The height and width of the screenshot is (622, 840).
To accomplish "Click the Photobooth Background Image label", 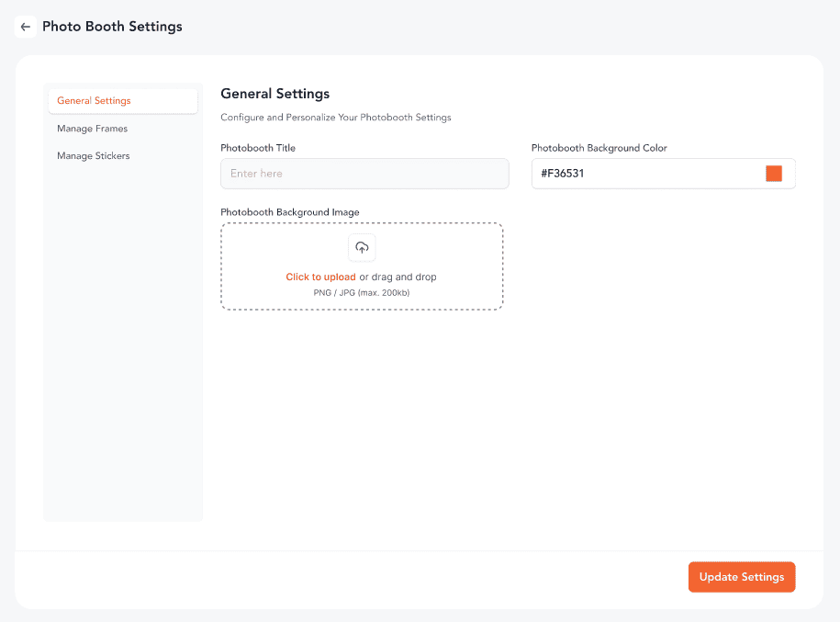I will pyautogui.click(x=290, y=212).
